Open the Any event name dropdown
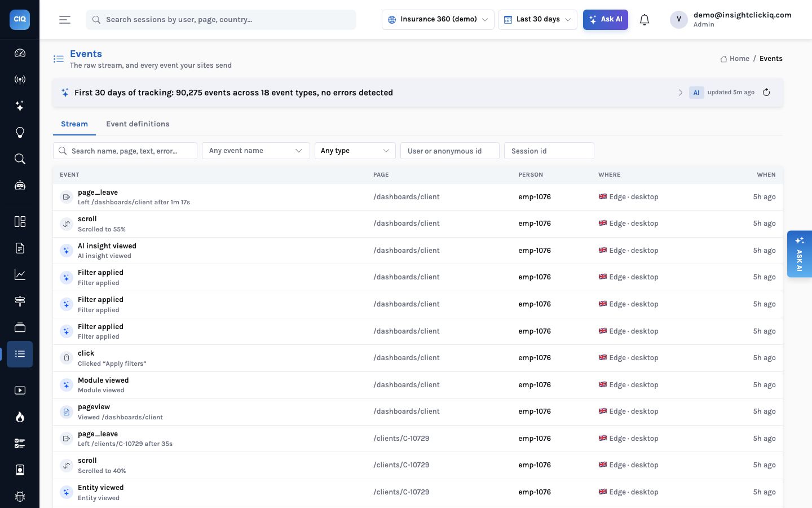The image size is (812, 508). [x=256, y=151]
